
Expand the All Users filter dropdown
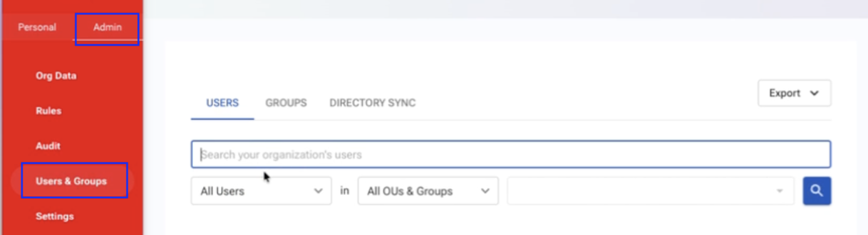pos(261,191)
